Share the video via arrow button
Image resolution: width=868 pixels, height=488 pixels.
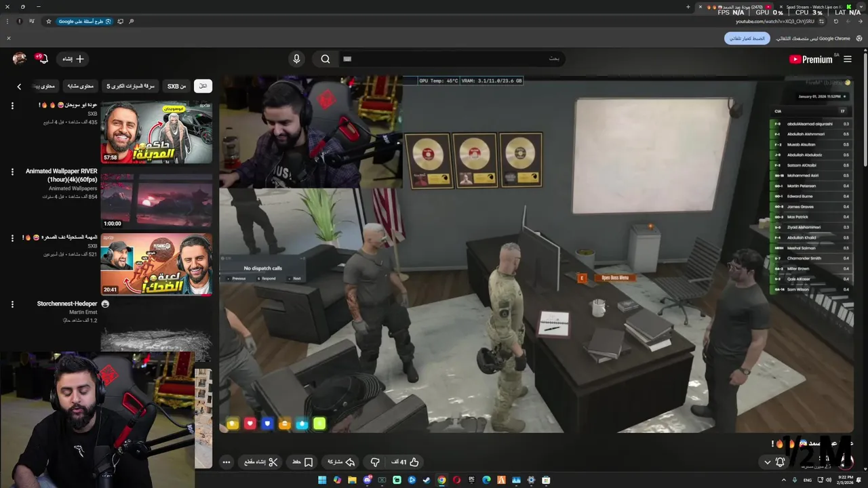coord(342,462)
